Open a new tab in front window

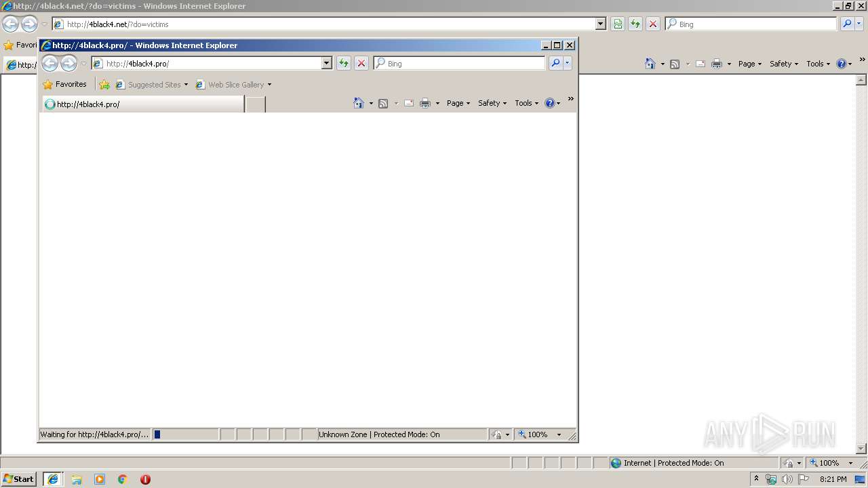click(255, 104)
